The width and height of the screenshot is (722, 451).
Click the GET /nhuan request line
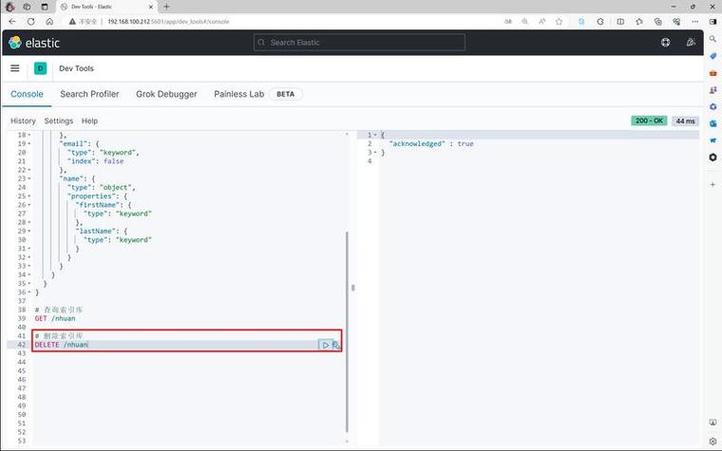coord(55,318)
